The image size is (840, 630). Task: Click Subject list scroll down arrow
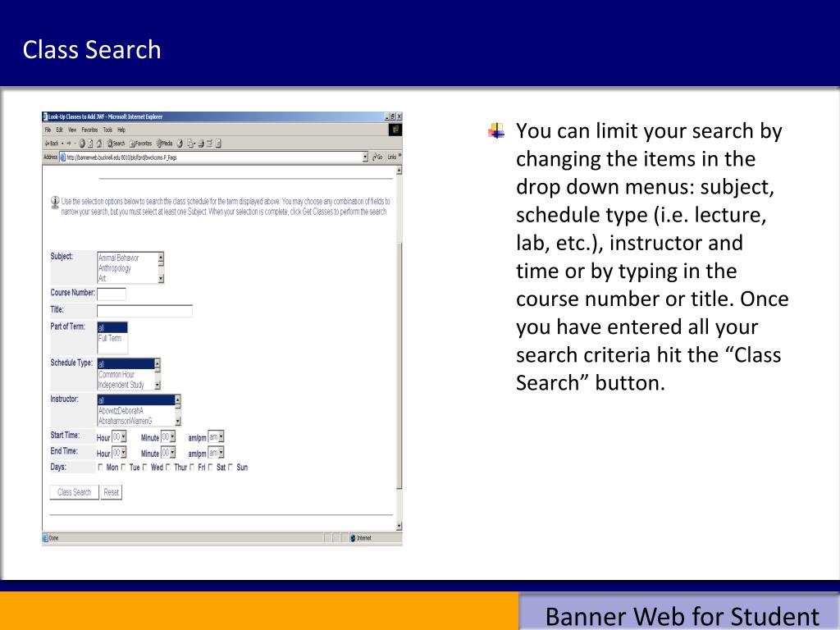coord(161,279)
